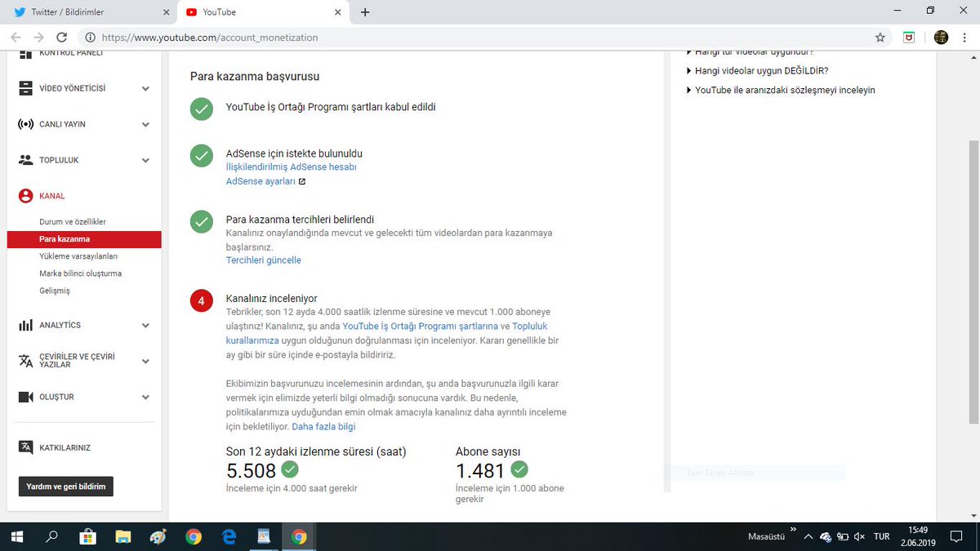Select Durum ve özellikler
The height and width of the screenshot is (551, 980).
(x=73, y=222)
